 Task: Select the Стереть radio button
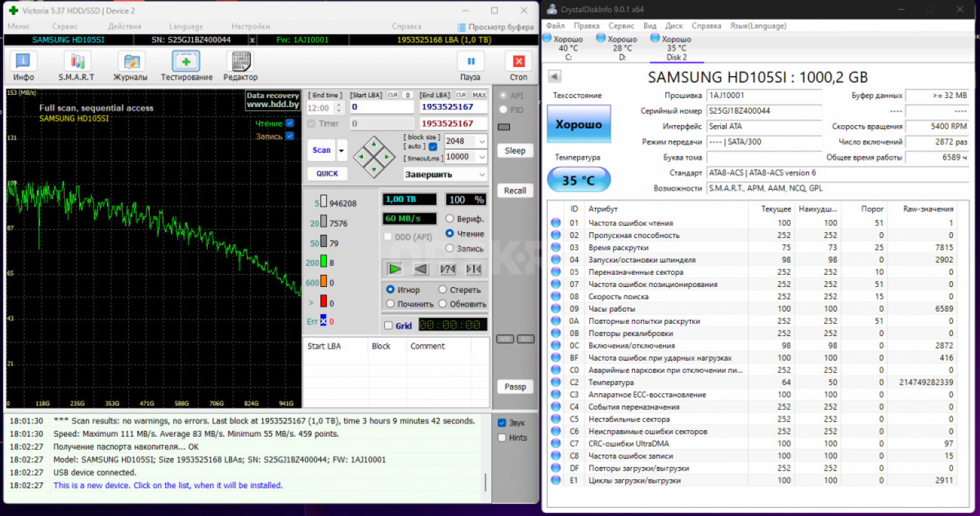442,290
